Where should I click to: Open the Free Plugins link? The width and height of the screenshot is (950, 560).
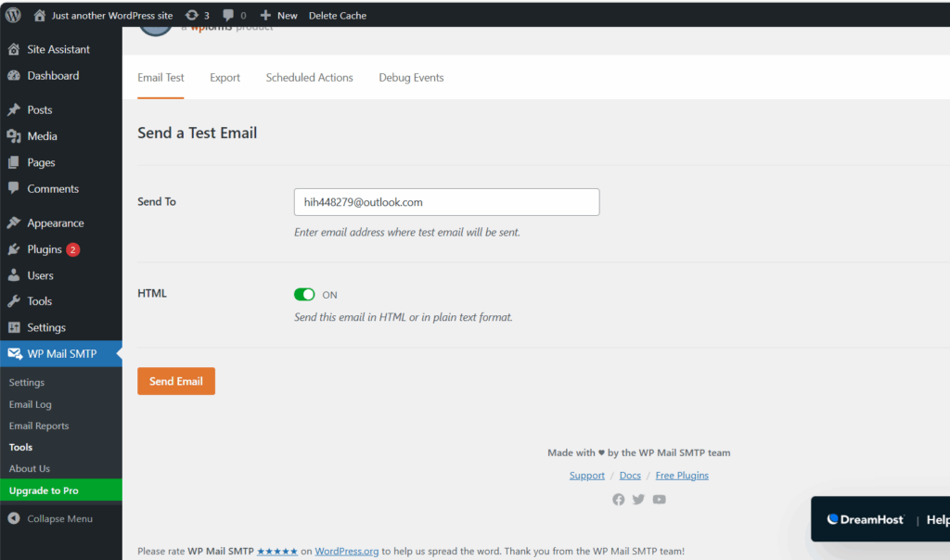[682, 476]
